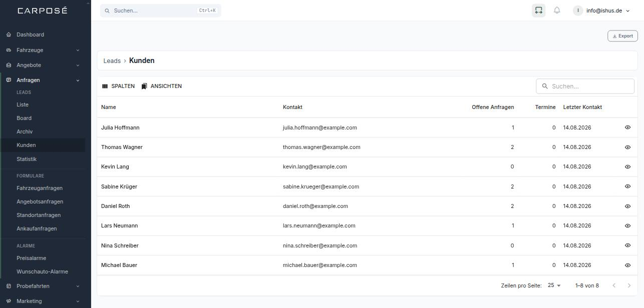644x308 pixels.
Task: Open Wunschauto-Alarme in the sidebar
Action: click(42, 271)
